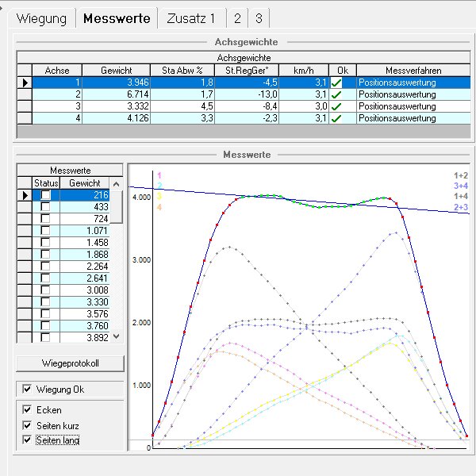Open the Zusatz 1 tab

coord(190,18)
